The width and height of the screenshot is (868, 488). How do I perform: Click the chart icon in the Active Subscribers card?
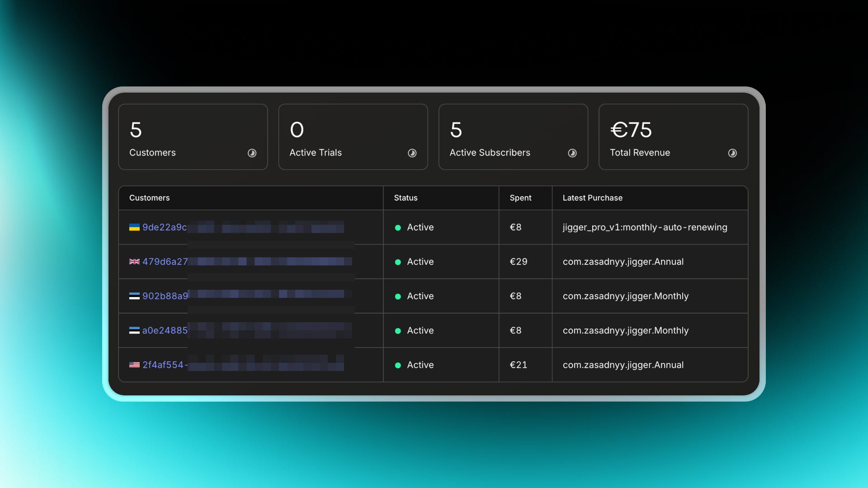[572, 153]
